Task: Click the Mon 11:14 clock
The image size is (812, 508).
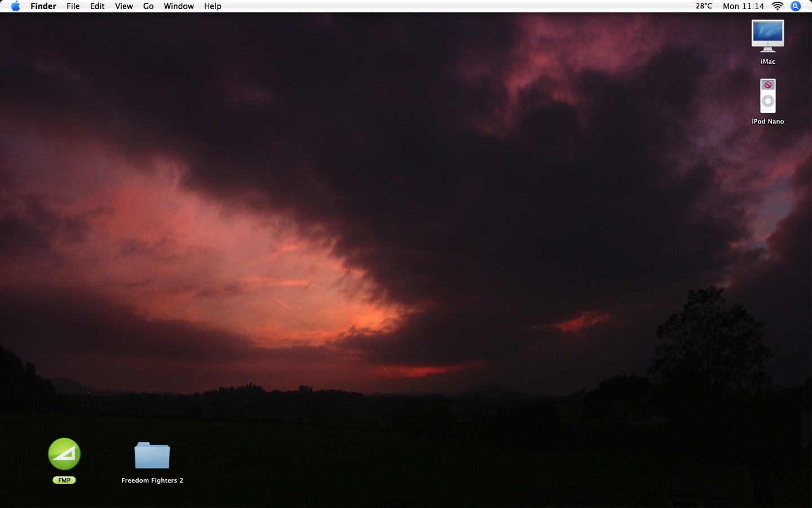Action: coord(743,6)
